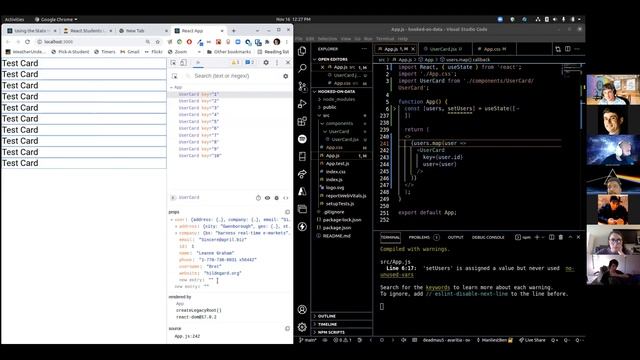Click the system volume icon in top bar
This screenshot has width=640, height=360.
click(x=555, y=19)
